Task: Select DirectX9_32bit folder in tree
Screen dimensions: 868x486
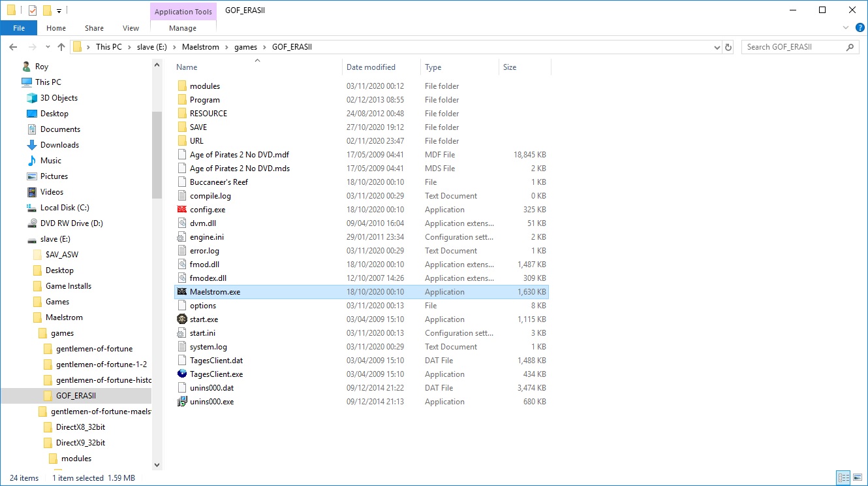Action: point(80,443)
